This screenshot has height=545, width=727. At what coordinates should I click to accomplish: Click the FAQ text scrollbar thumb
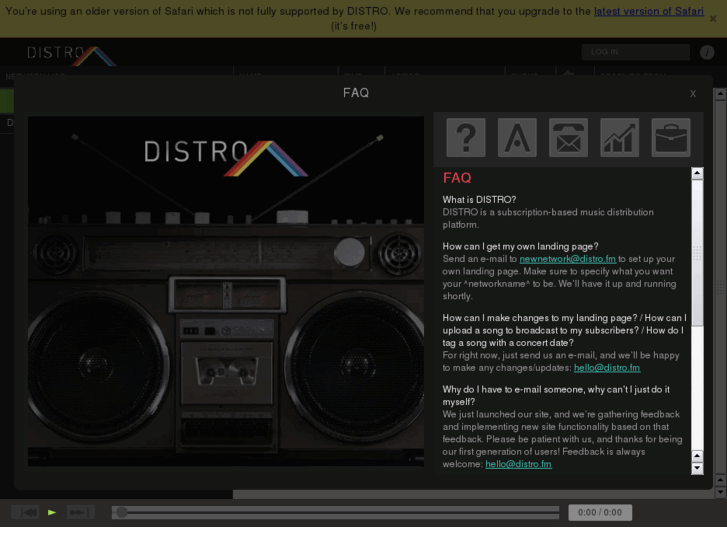coord(697,253)
